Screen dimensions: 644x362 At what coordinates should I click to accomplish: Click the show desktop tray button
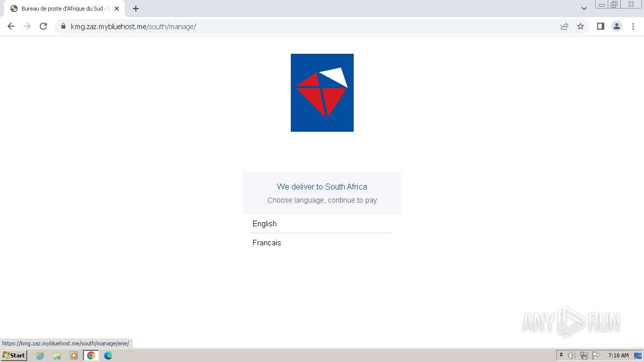pos(638,355)
